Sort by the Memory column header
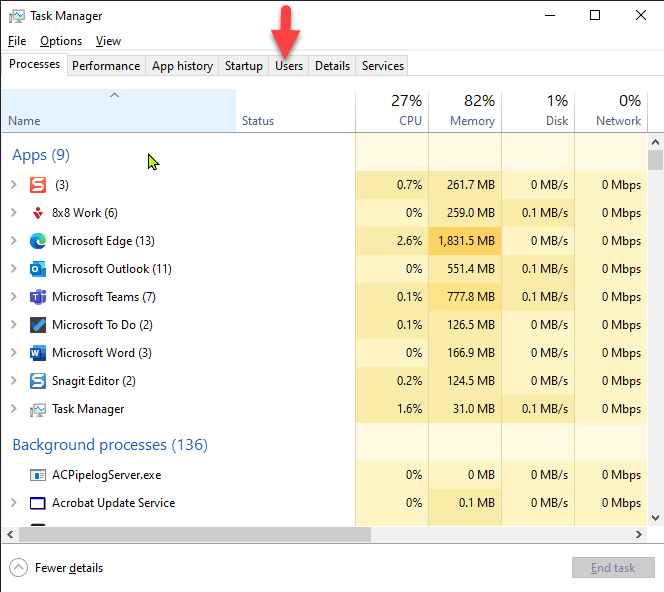664x592 pixels. click(x=465, y=111)
